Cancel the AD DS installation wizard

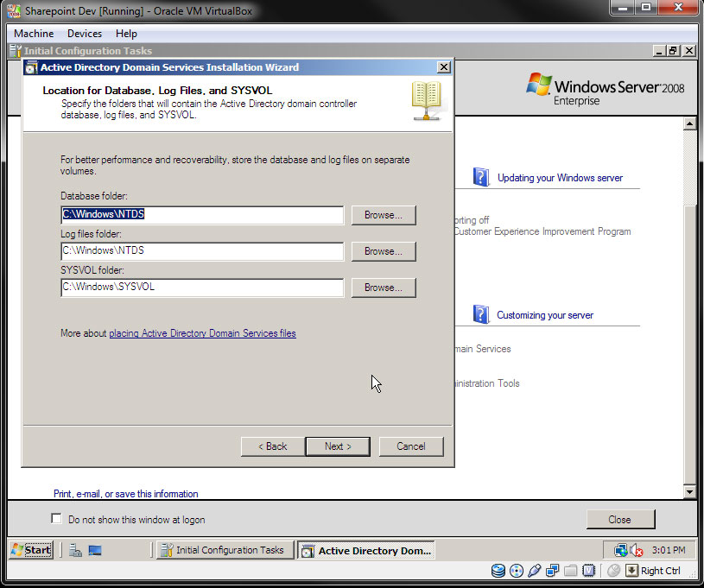click(x=411, y=446)
